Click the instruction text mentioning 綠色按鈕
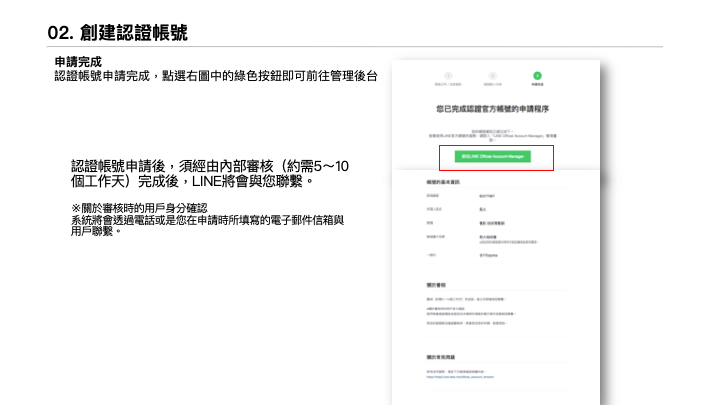The width and height of the screenshot is (720, 405). point(215,76)
